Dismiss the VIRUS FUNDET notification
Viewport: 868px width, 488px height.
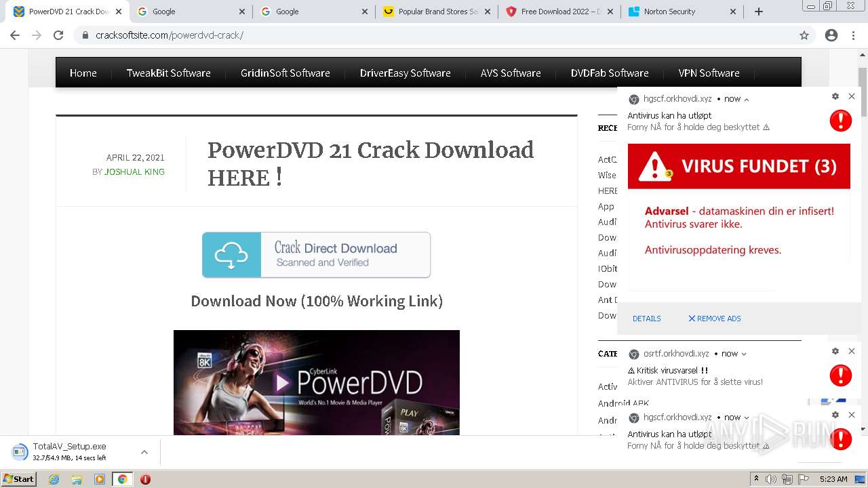coord(852,96)
